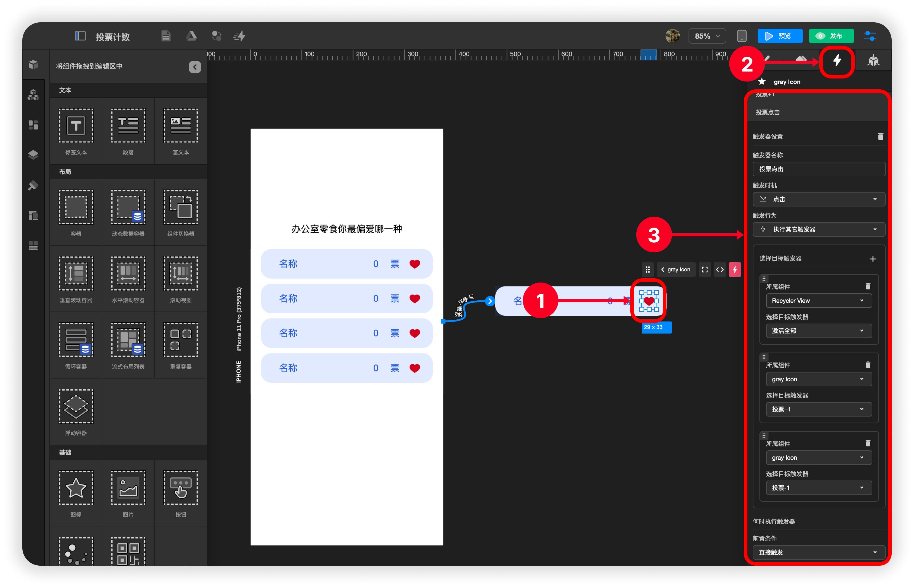Pick the 段落 paragraph component
The height and width of the screenshot is (588, 914).
[128, 131]
